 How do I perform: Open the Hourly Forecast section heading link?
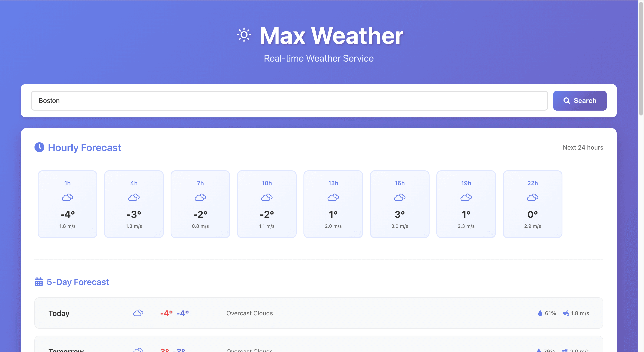(x=84, y=148)
